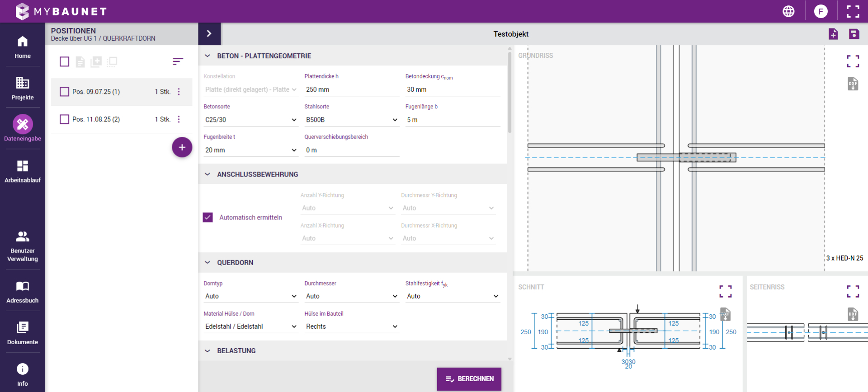The image size is (868, 392).
Task: Open options menu for Pos. 09.07.25 (1)
Action: tap(179, 92)
